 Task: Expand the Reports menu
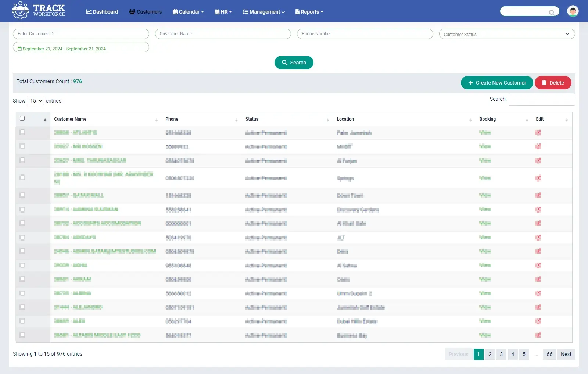(309, 12)
